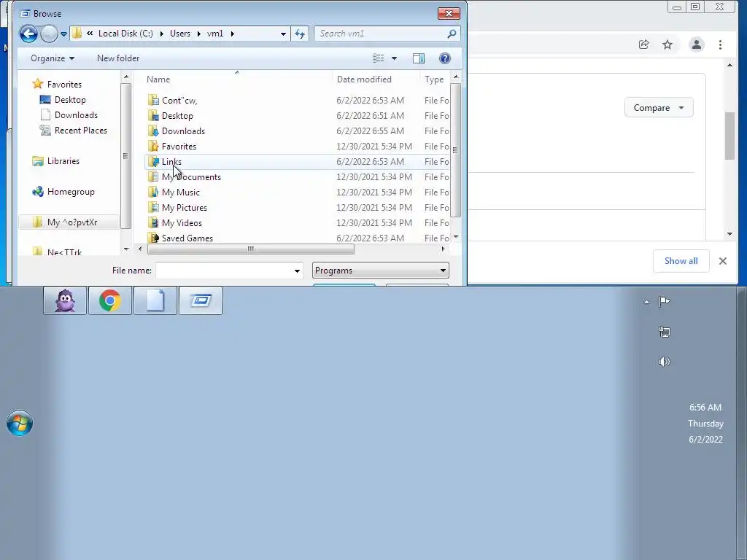Click New folder button

(118, 58)
